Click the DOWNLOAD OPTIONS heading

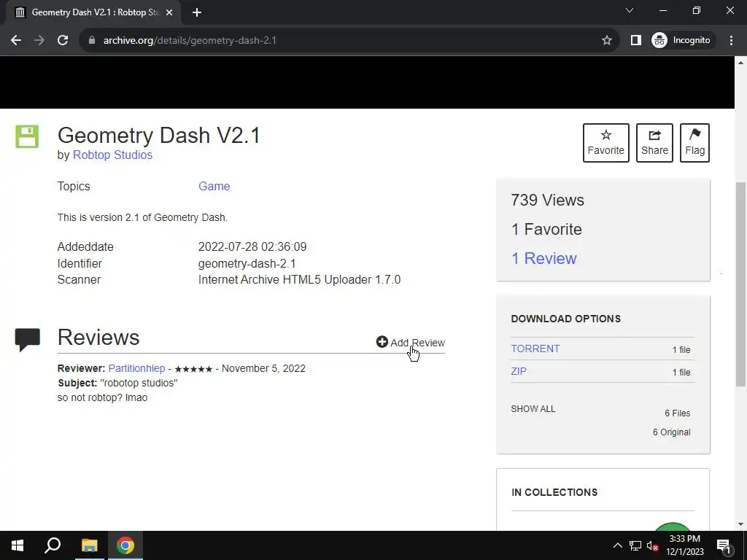[566, 319]
